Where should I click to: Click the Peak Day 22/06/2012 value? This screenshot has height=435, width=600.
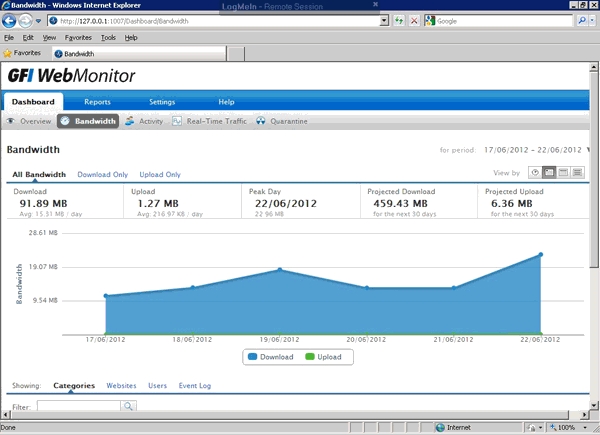coord(286,204)
